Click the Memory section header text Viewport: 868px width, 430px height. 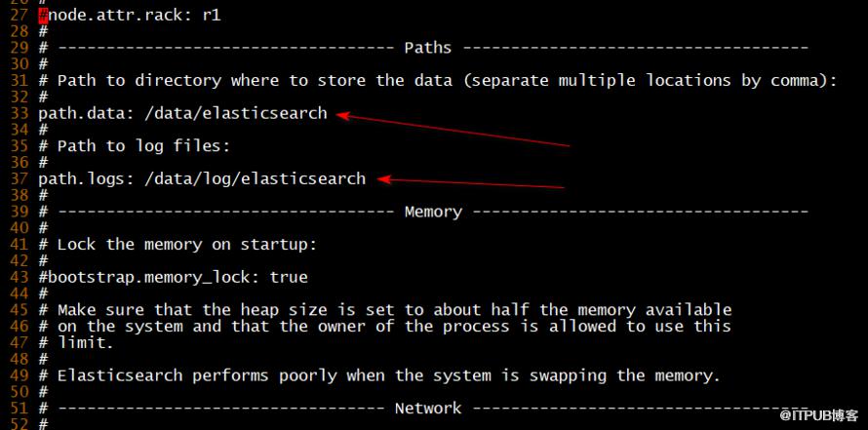click(433, 212)
